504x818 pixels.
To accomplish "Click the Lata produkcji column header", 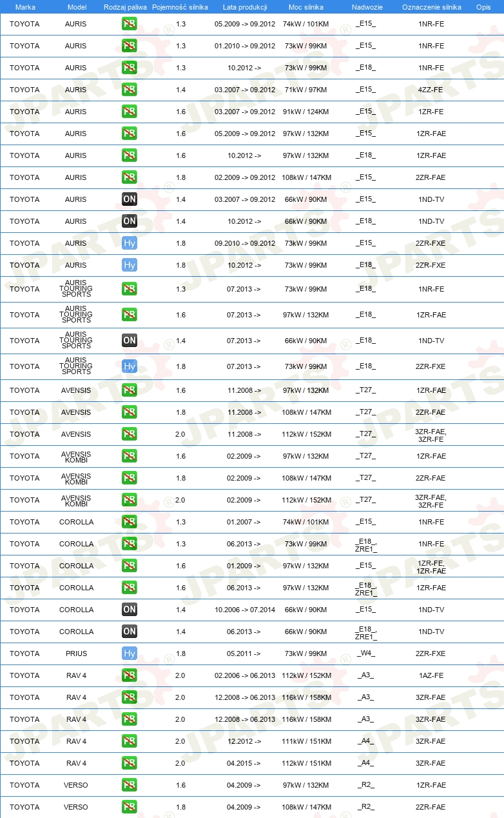I will tap(245, 7).
